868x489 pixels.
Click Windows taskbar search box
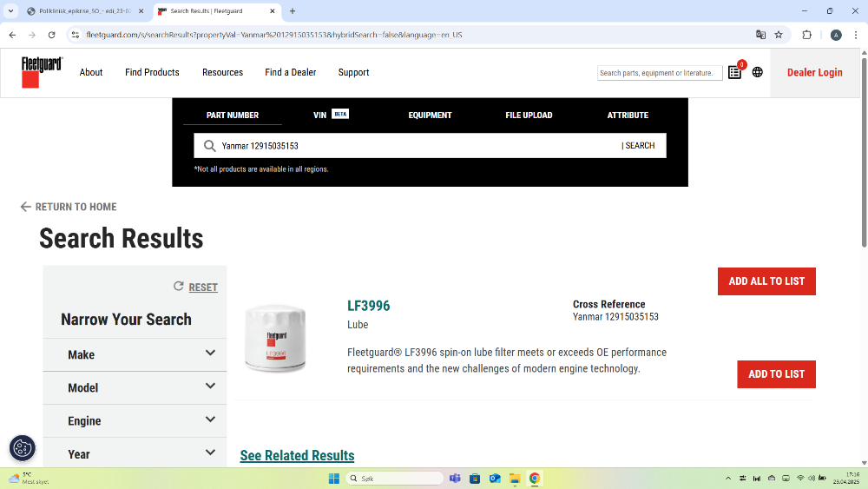395,479
